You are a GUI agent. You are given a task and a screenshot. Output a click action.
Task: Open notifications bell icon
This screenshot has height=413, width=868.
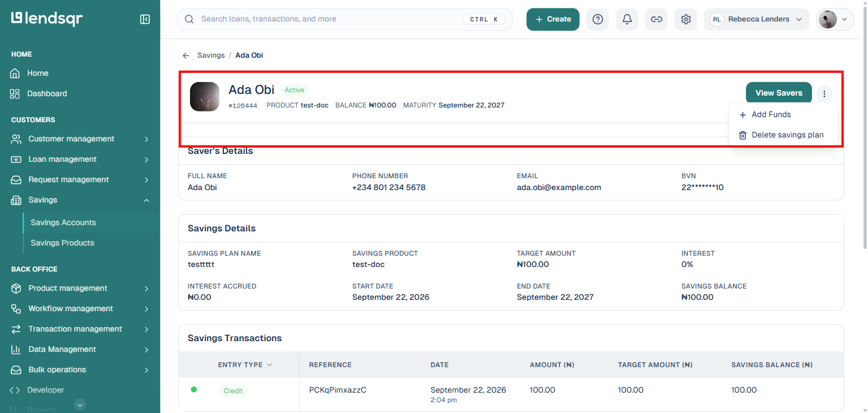coord(627,19)
